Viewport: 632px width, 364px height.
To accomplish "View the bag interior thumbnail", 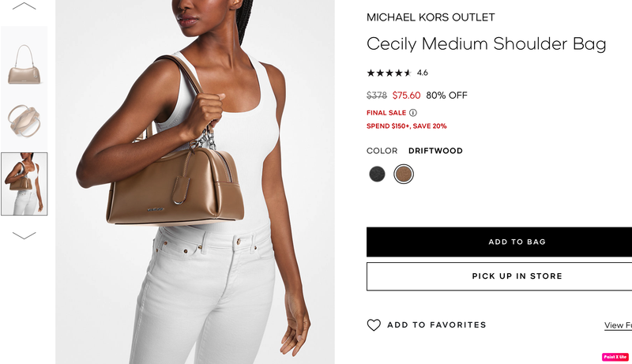I will [24, 120].
